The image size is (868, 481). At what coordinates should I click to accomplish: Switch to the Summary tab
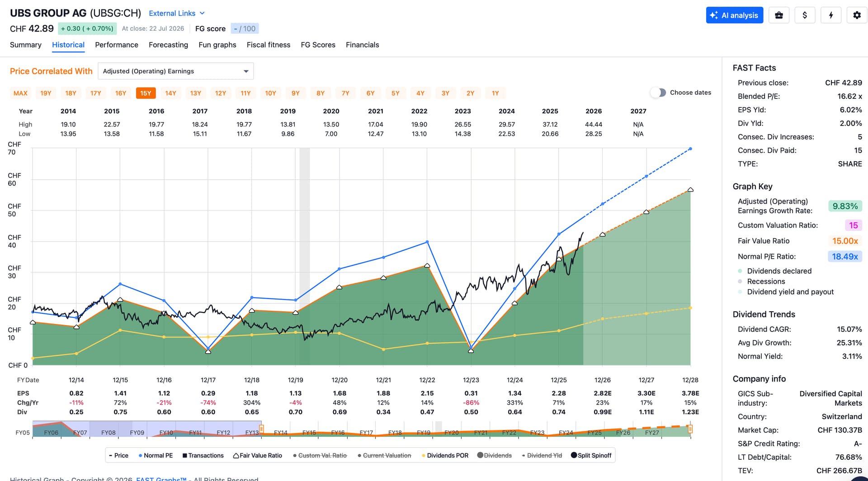pos(26,45)
